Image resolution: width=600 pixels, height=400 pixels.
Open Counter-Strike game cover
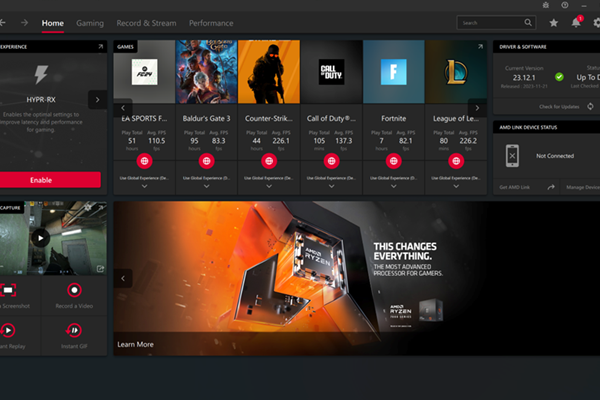tap(269, 72)
